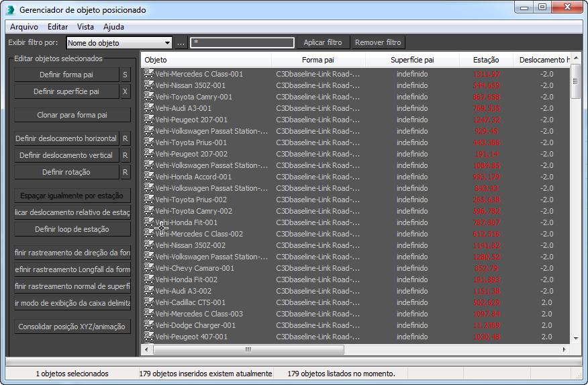Screen dimensions: 588x385
Task: Click the object icon beside Vehi-Mercedes C Class-001
Action: click(x=148, y=74)
